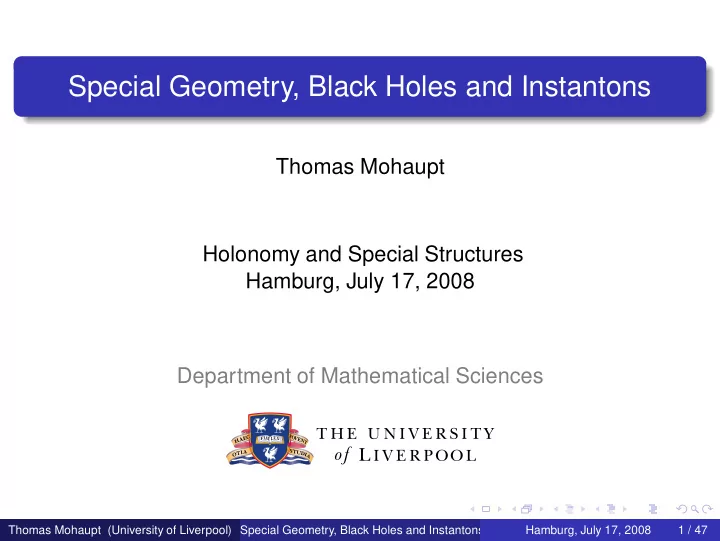
Task: Click footer author 'Thomas Mohaupt (University of Liverpool)'
Action: point(120,530)
